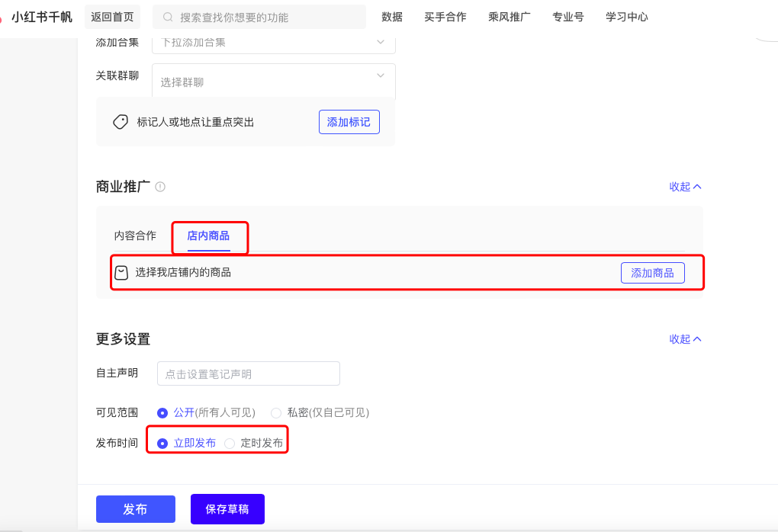
Task: Collapse the 商业推广 section
Action: (685, 187)
